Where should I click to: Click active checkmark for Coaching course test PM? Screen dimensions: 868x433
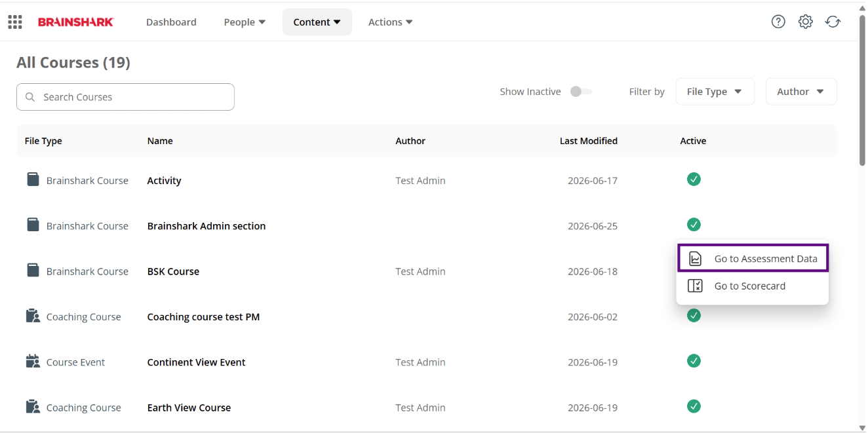694,316
